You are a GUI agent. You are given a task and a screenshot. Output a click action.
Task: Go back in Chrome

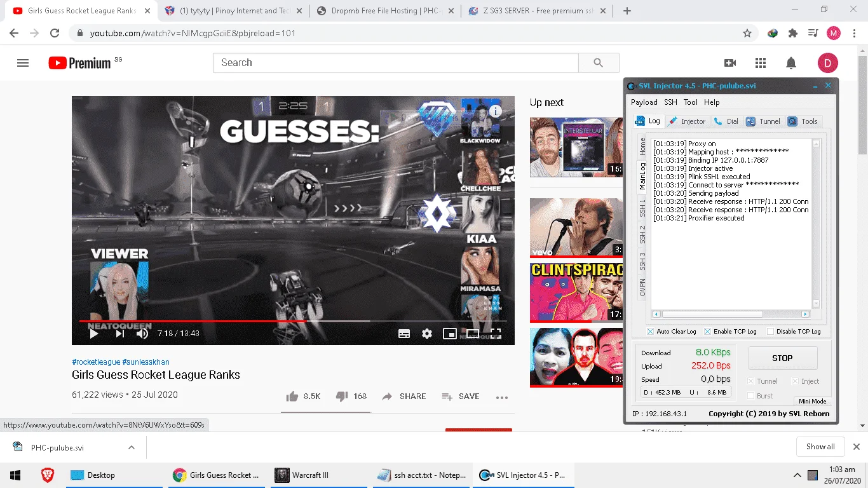click(14, 33)
